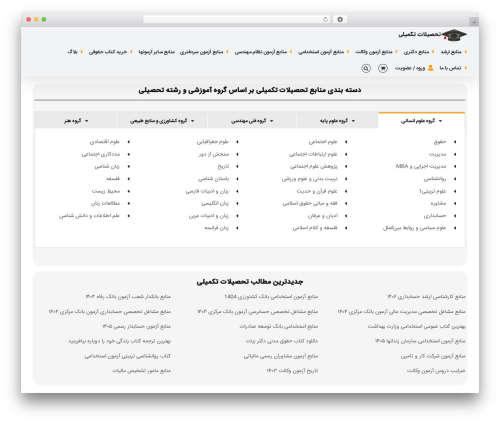This screenshot has width=500, height=423.
Task: Click the orange user icon beside ورود / عضویت
Action: pyautogui.click(x=430, y=68)
